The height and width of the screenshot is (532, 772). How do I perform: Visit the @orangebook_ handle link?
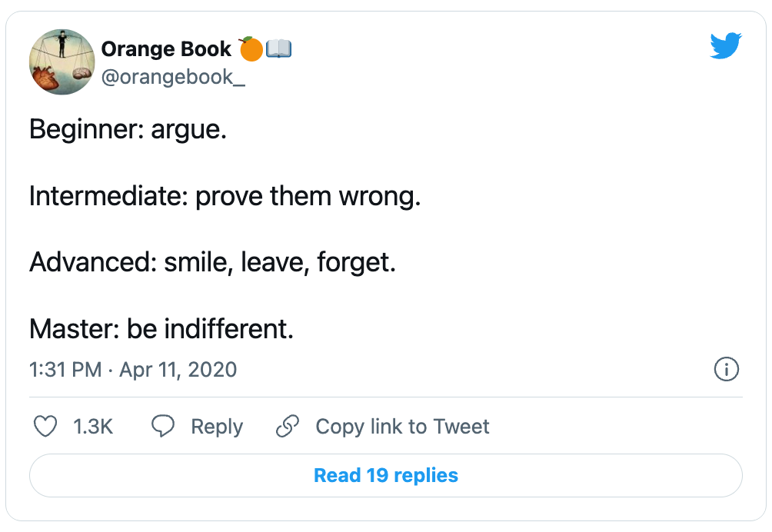pyautogui.click(x=173, y=76)
